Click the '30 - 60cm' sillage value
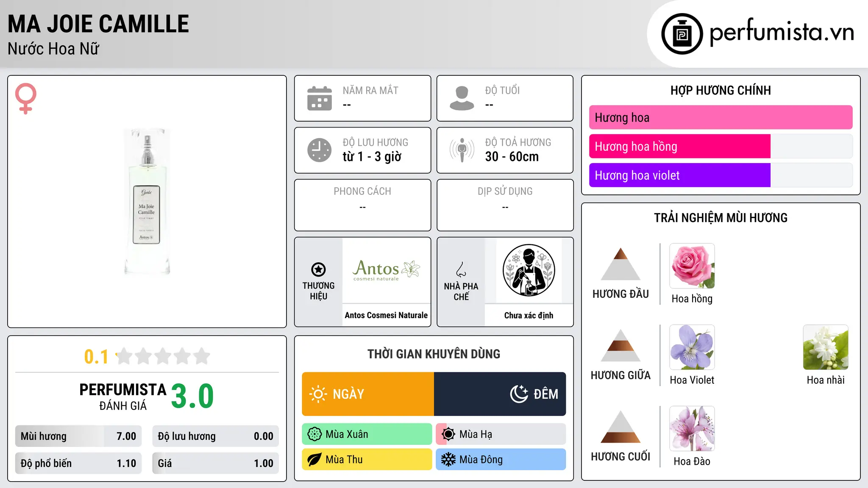This screenshot has width=868, height=488. pos(512,157)
